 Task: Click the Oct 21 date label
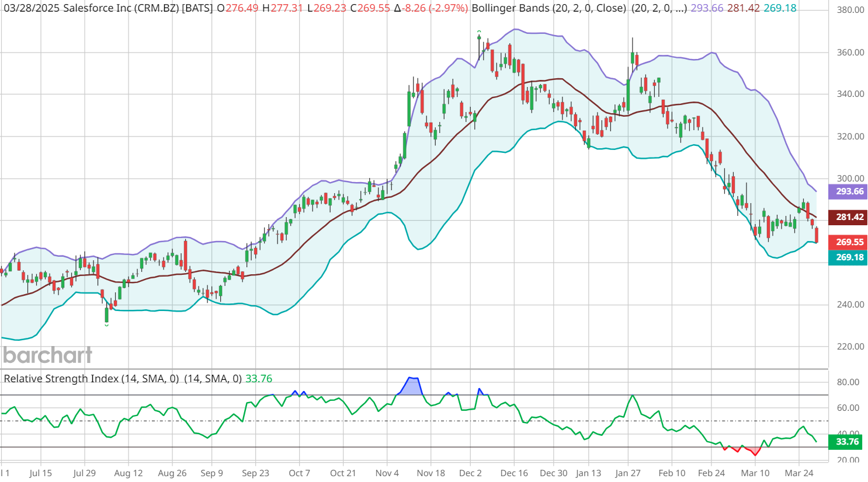point(343,473)
